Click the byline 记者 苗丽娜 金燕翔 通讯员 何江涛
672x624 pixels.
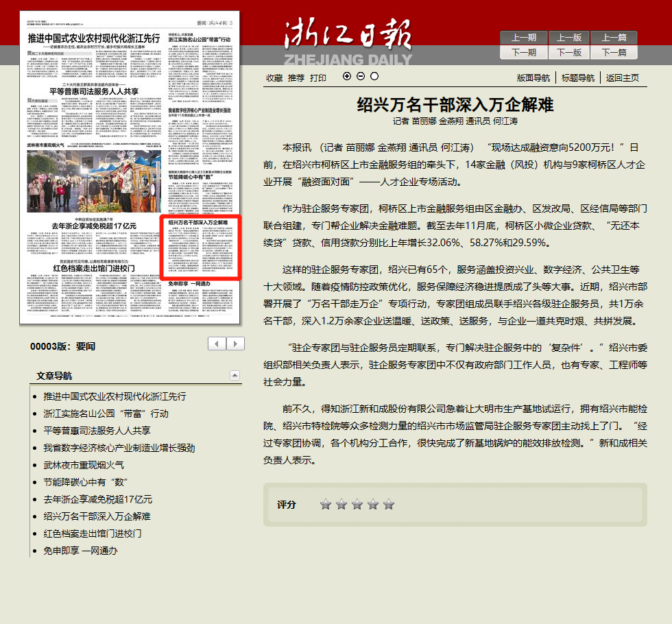click(455, 121)
